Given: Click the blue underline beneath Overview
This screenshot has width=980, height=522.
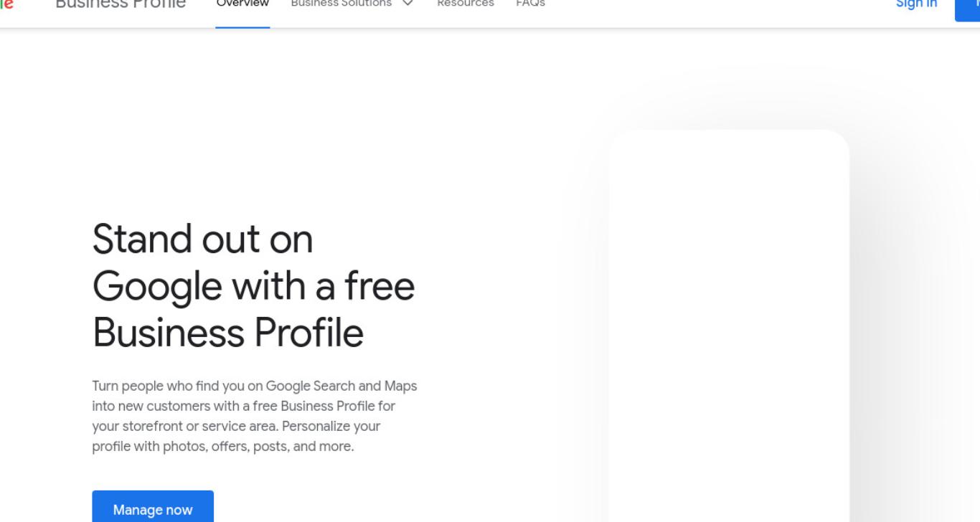Looking at the screenshot, I should tap(242, 27).
